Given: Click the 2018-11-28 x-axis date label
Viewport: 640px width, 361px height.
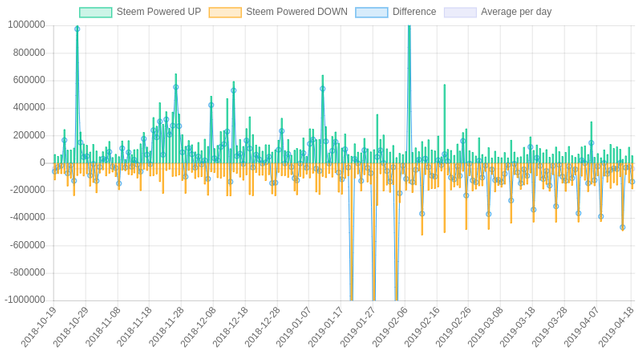Looking at the screenshot, I should click(x=166, y=327).
